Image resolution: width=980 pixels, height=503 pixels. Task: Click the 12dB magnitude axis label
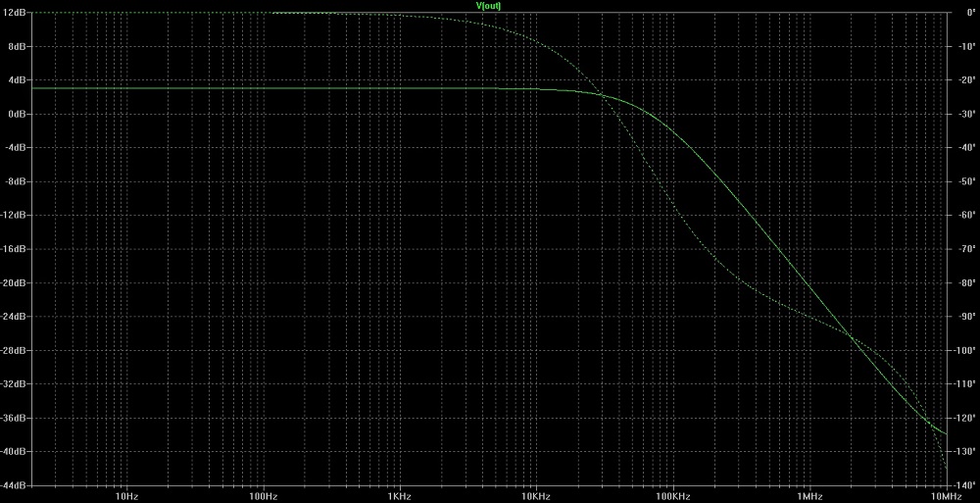click(15, 13)
